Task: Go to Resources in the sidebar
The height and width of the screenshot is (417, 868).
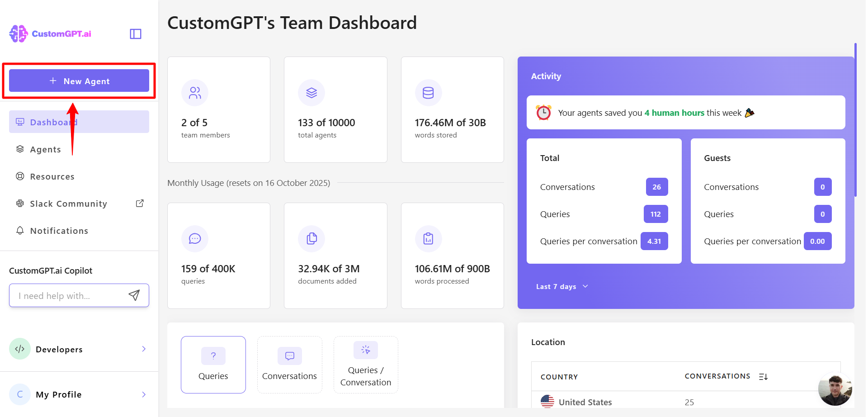Action: pos(79,176)
